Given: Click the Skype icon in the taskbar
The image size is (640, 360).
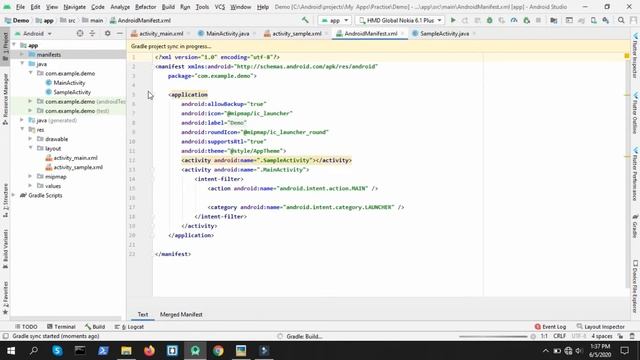Looking at the screenshot, I should 57,351.
